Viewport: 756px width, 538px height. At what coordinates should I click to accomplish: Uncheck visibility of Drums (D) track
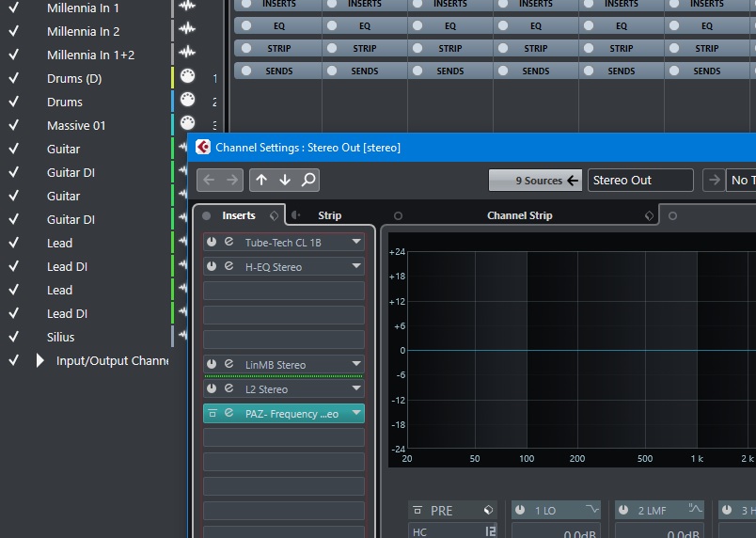14,78
